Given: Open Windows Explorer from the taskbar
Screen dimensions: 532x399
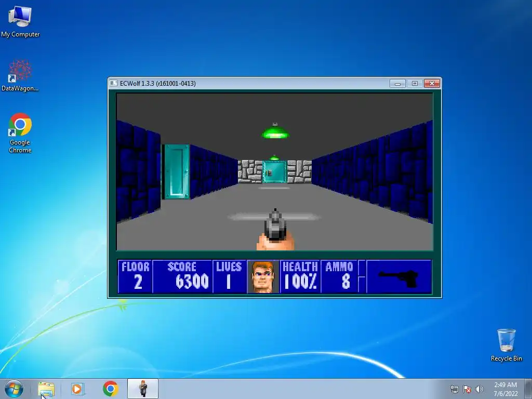Looking at the screenshot, I should point(46,389).
